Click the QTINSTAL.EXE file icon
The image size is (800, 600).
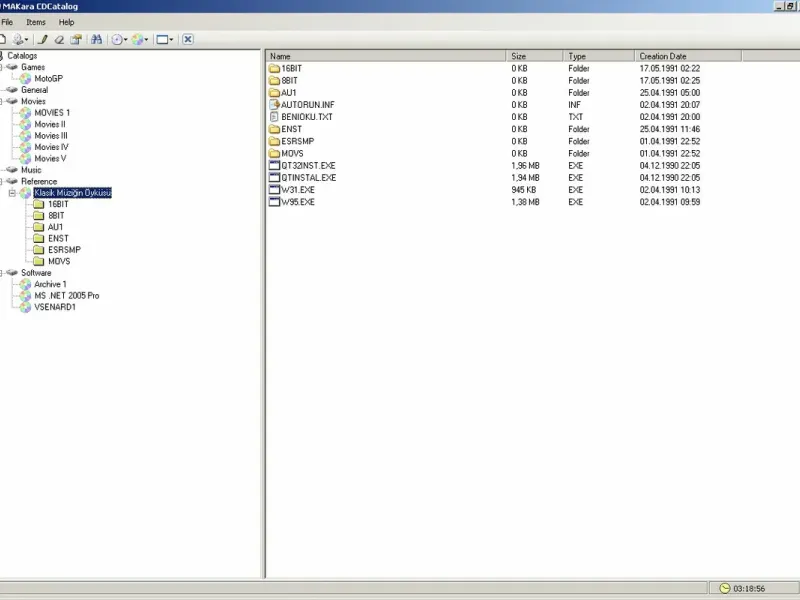point(274,178)
